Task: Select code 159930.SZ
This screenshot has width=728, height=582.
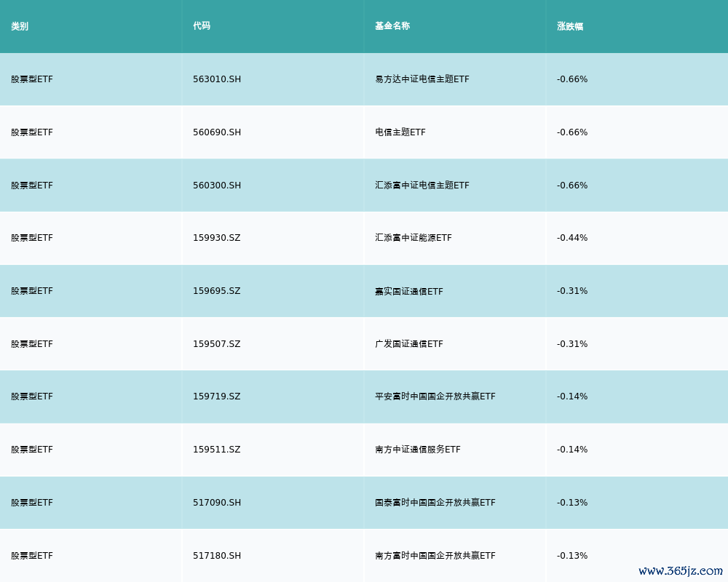Action: click(217, 238)
